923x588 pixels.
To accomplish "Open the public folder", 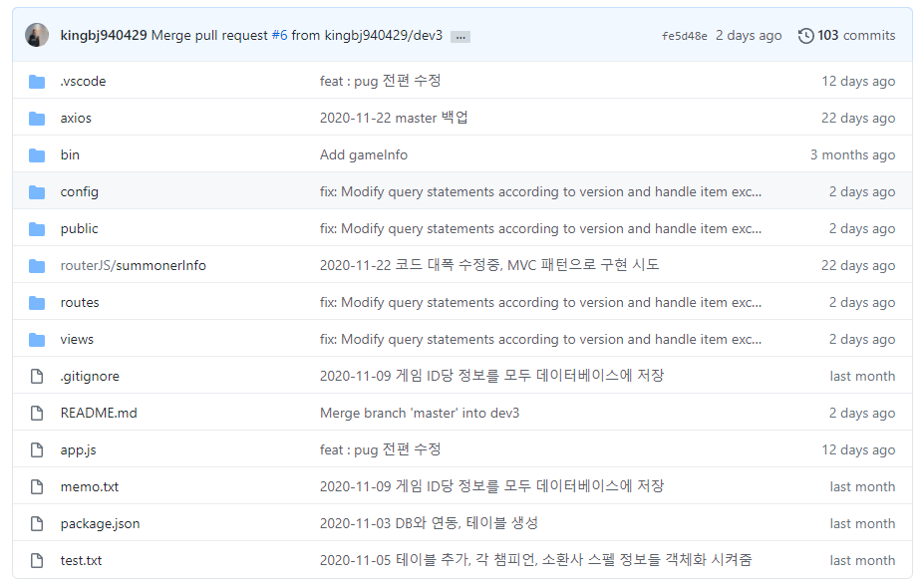I will pos(80,229).
